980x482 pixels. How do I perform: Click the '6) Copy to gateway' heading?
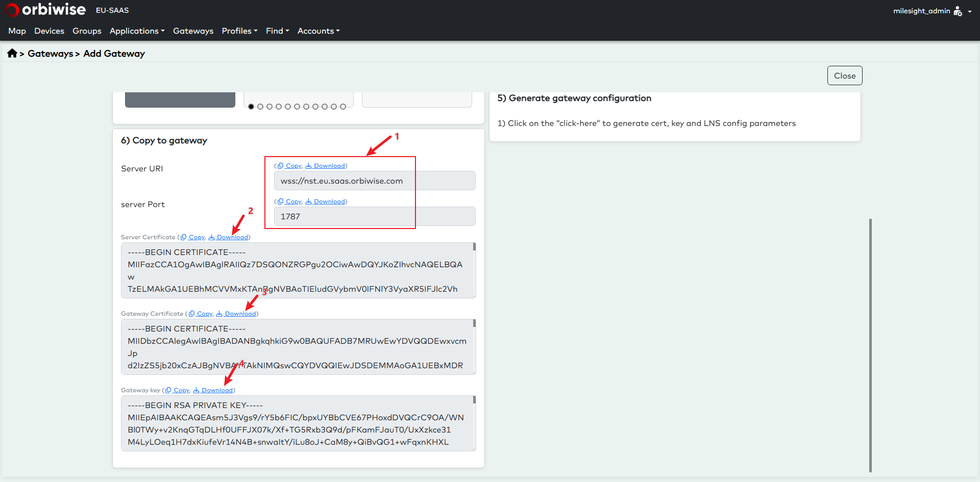click(164, 140)
